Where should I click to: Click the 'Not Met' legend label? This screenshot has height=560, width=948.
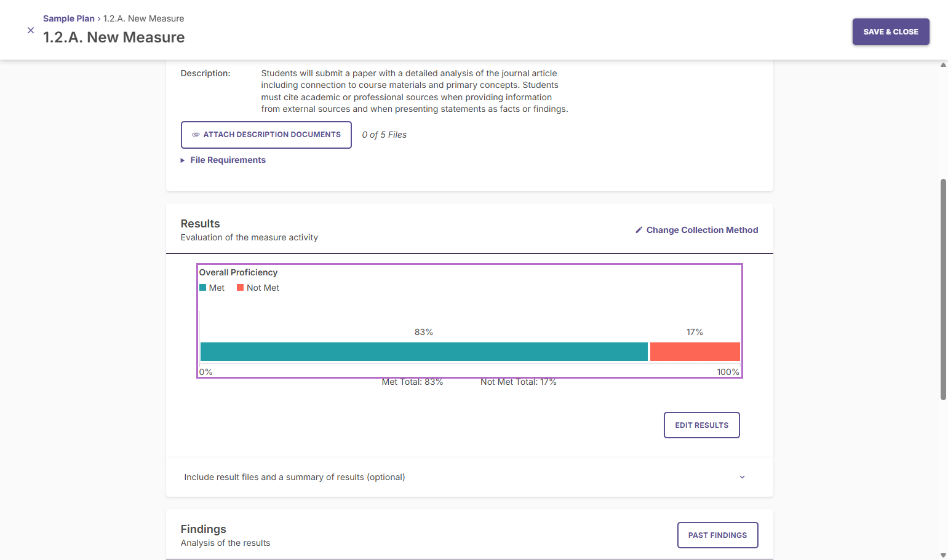pos(263,288)
